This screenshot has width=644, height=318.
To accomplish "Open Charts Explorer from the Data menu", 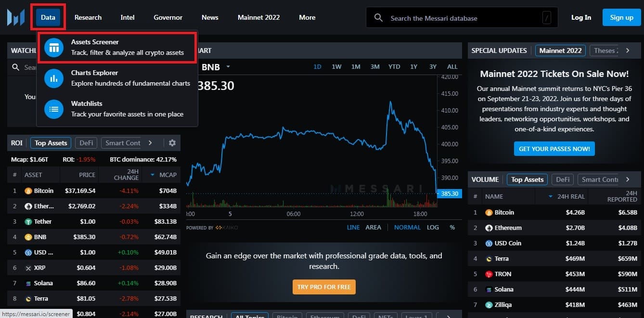I will click(x=117, y=78).
